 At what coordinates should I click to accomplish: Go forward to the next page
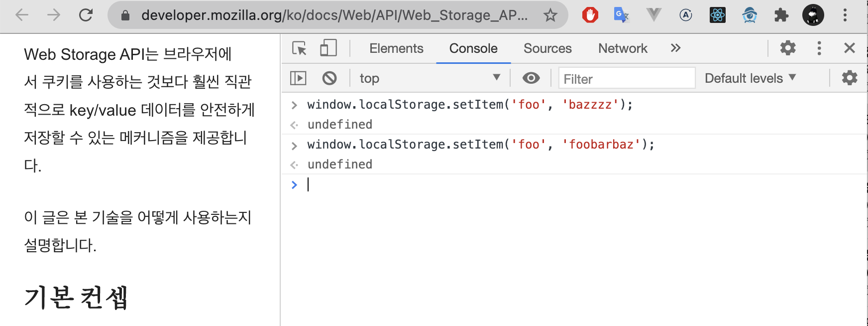pyautogui.click(x=54, y=15)
